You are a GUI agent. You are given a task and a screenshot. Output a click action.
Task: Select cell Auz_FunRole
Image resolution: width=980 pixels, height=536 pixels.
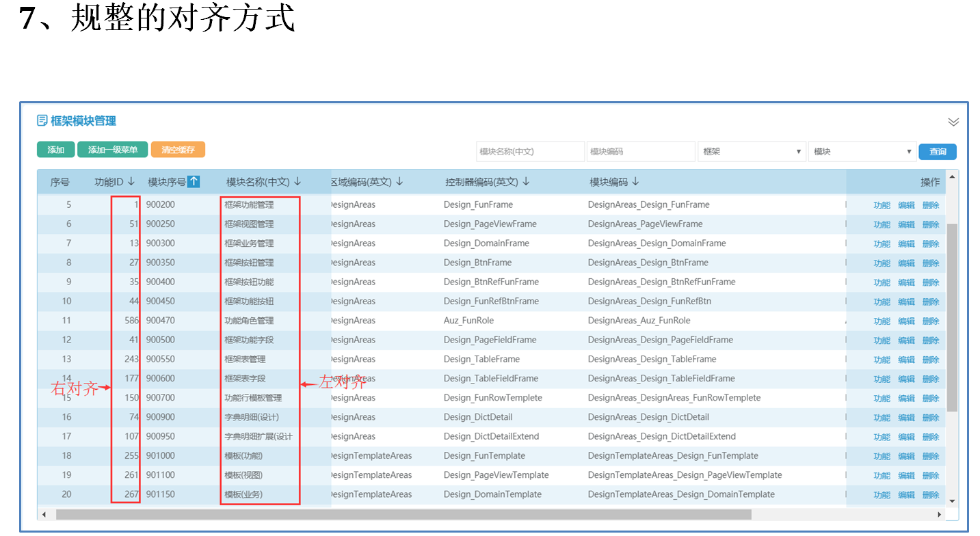coord(468,321)
